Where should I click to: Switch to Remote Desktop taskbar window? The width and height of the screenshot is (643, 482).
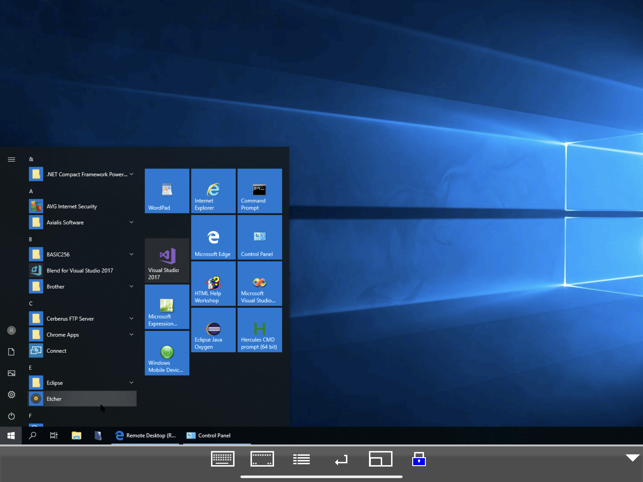click(146, 435)
